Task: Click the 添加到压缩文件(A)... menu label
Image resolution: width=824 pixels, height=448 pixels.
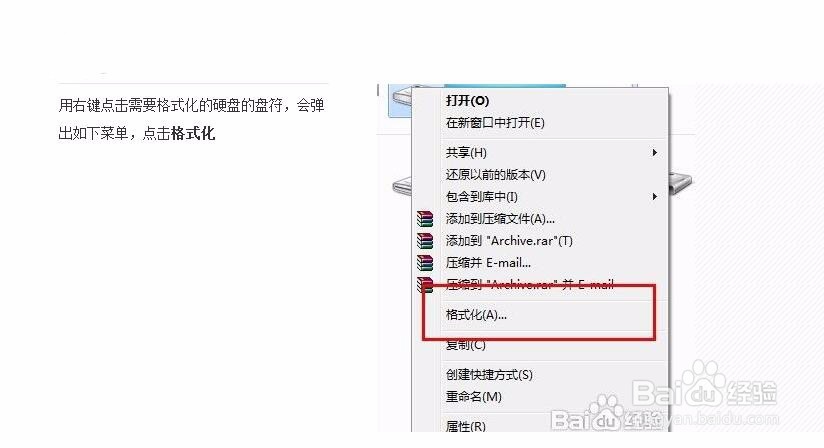Action: [x=500, y=218]
